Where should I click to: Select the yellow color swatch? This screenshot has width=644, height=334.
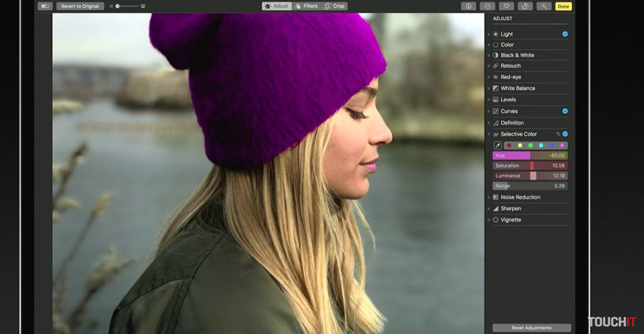pos(519,145)
